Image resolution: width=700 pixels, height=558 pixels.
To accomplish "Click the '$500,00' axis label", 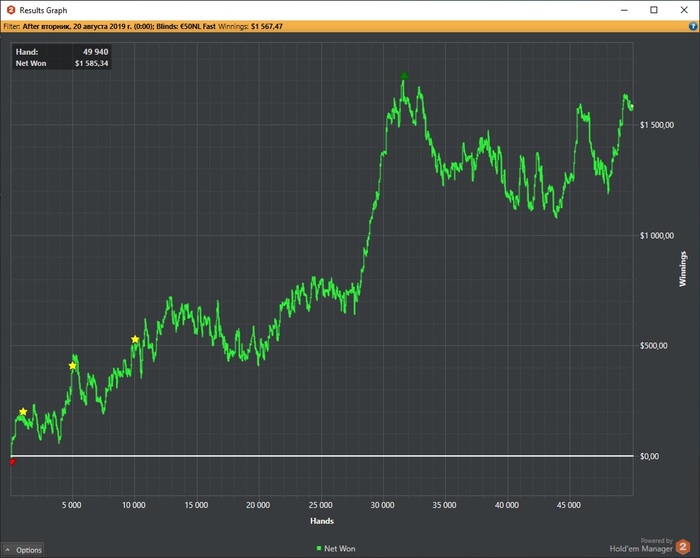I will [x=654, y=346].
